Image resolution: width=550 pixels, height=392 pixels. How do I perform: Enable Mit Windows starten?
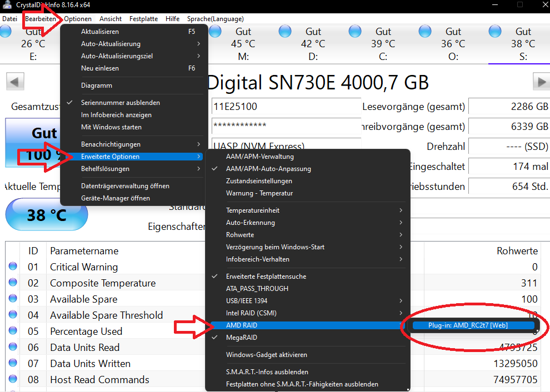click(x=134, y=127)
